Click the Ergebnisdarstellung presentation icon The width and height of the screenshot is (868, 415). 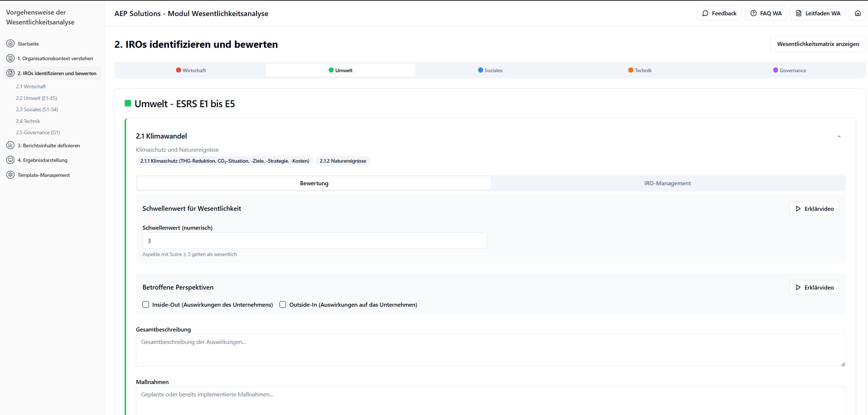(11, 160)
